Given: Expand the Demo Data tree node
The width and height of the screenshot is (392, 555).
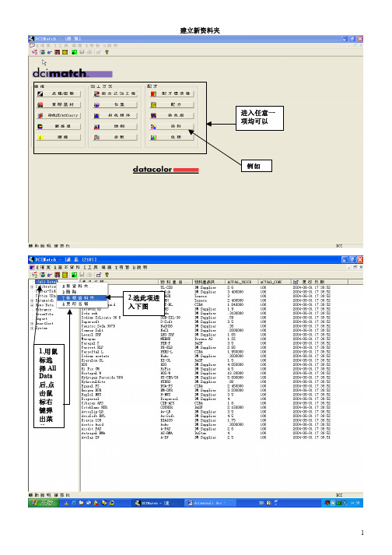Looking at the screenshot, I should [32, 305].
